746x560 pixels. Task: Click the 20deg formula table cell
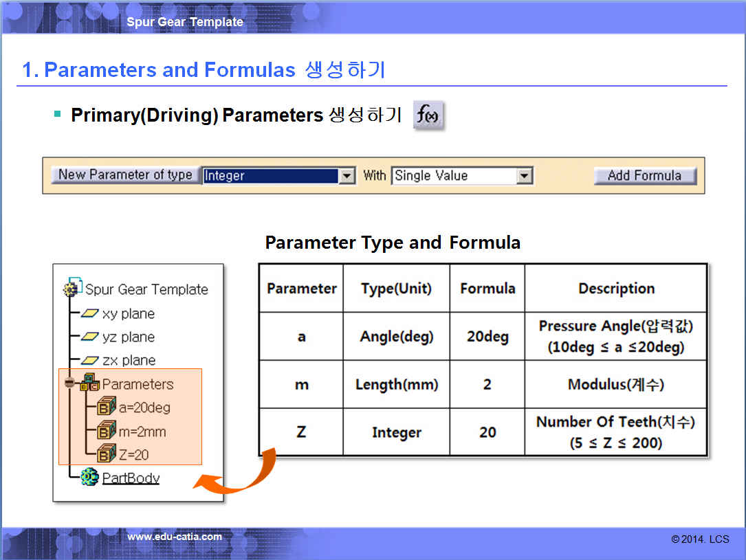click(x=487, y=337)
